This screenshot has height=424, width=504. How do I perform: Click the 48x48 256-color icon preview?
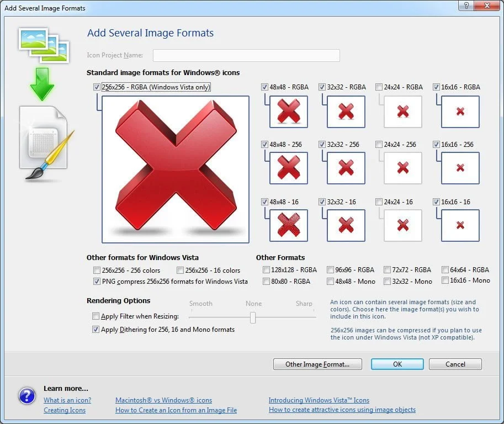click(289, 168)
